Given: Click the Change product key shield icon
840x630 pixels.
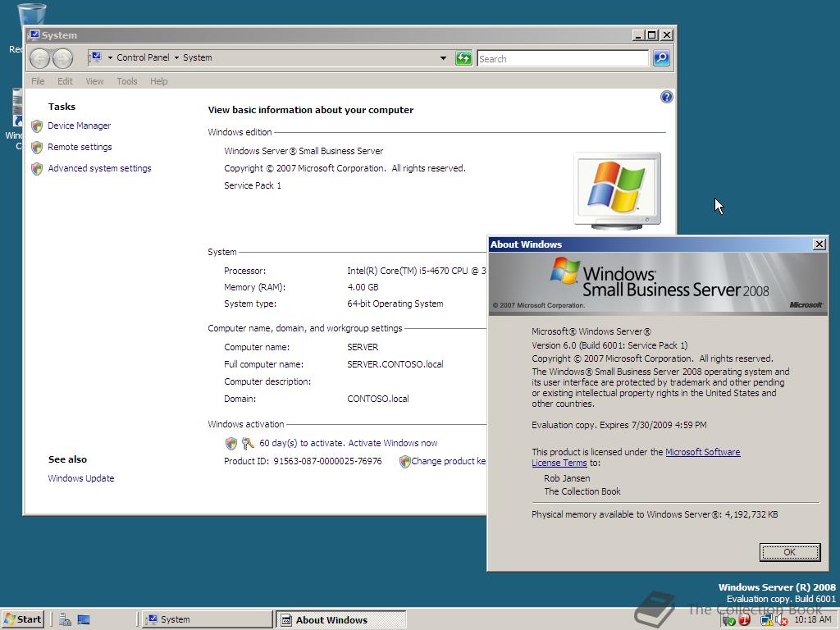Looking at the screenshot, I should pyautogui.click(x=405, y=461).
